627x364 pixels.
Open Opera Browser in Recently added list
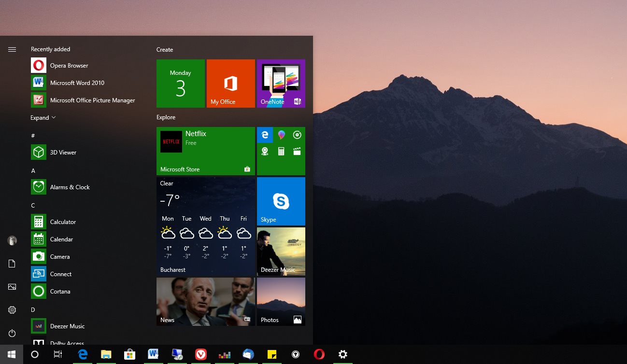[x=87, y=66]
